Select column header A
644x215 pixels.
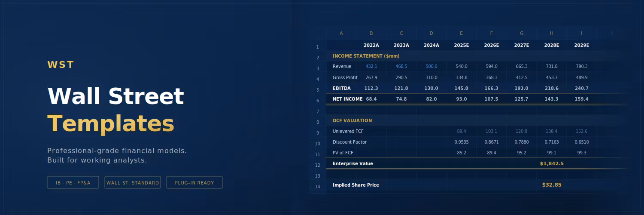[x=341, y=33]
